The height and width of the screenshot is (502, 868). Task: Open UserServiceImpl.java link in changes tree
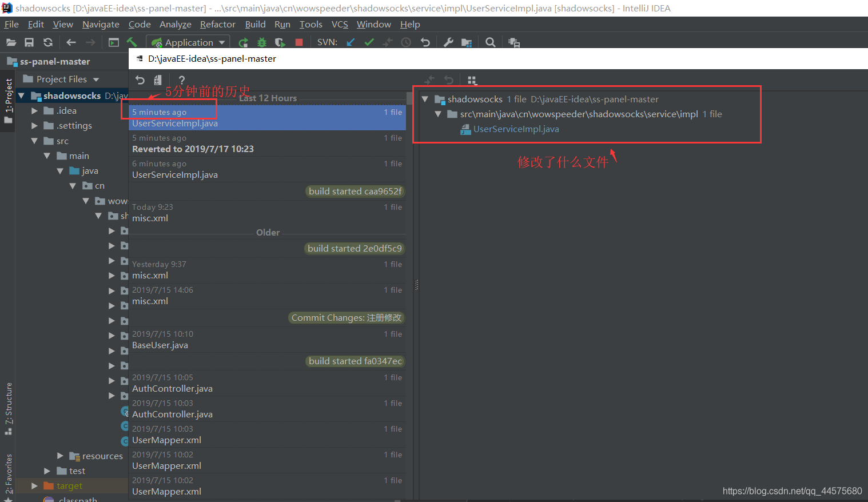pos(516,129)
